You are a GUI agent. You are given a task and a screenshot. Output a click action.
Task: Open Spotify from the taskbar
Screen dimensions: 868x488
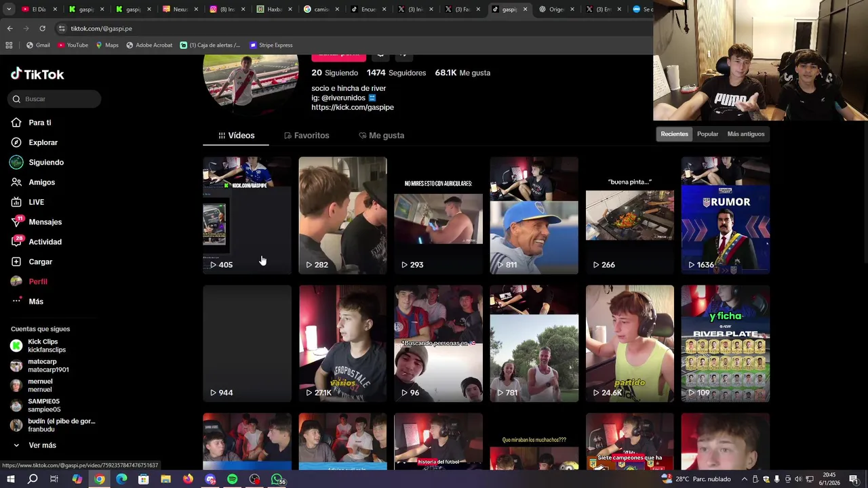tap(232, 479)
